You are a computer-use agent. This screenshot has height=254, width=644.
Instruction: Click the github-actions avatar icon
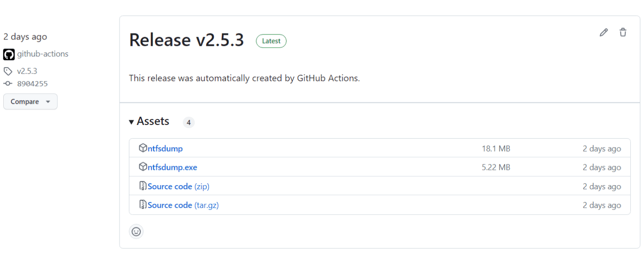[9, 54]
